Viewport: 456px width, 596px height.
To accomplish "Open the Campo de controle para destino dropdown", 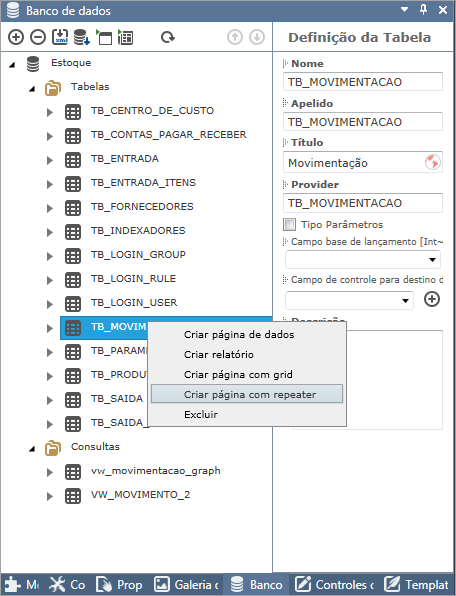I will tap(349, 300).
